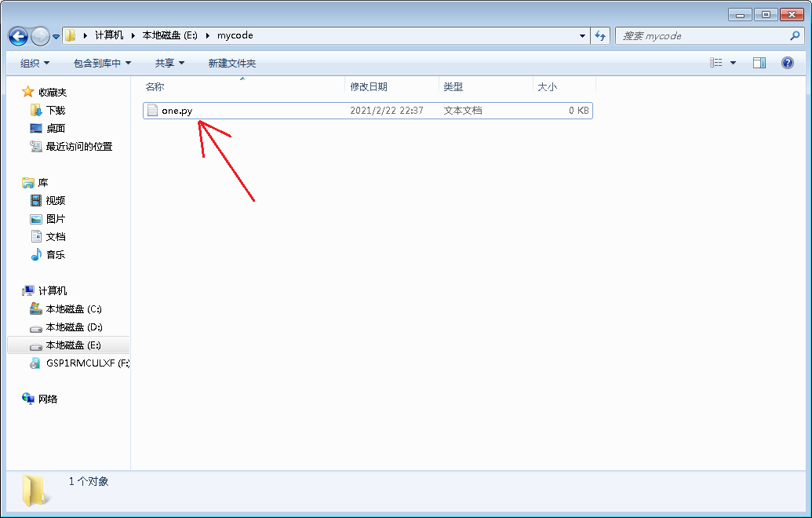Click the 图片 picture icon
The height and width of the screenshot is (518, 812).
click(36, 219)
